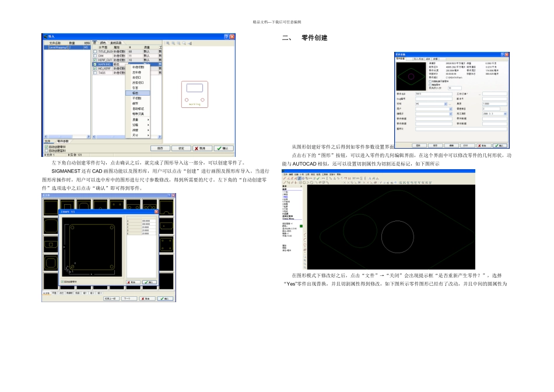The image size is (554, 392).
Task: Click the layer list horizontal scrollbar right arrow
Action: [x=160, y=137]
